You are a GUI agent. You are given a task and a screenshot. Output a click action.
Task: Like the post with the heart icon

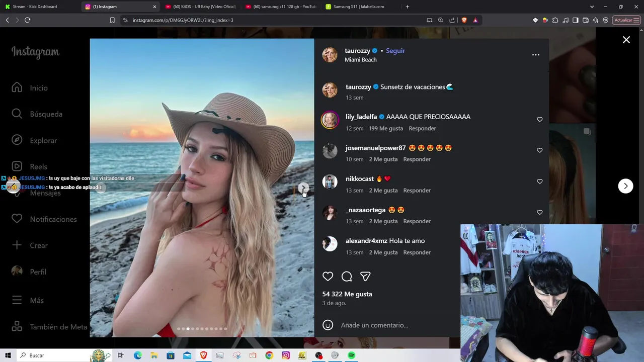point(328,277)
